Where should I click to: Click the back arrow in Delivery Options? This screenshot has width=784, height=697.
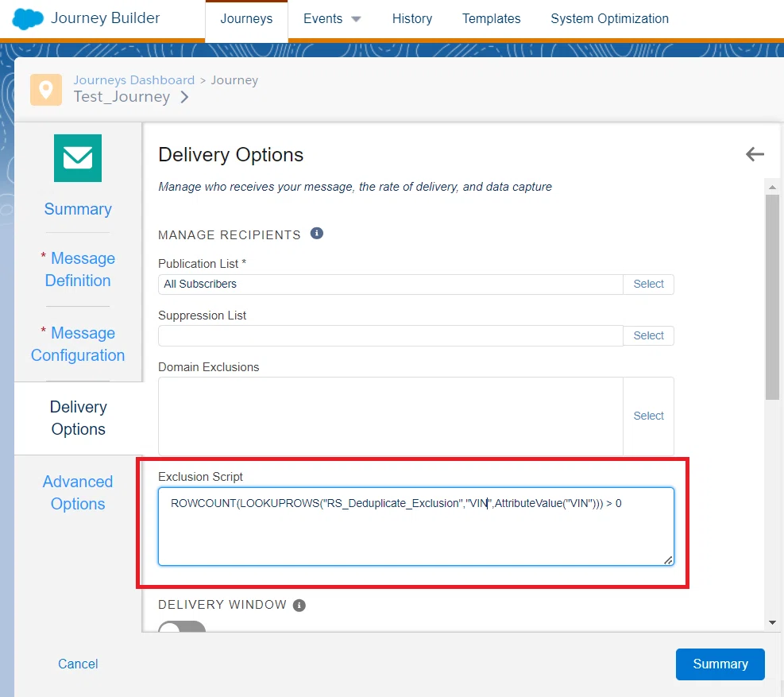coord(755,154)
